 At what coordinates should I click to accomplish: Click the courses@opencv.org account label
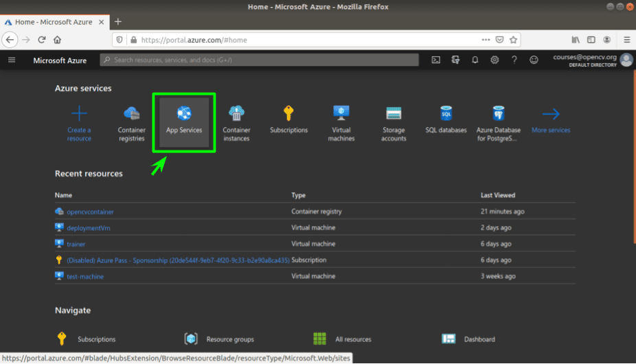(x=584, y=57)
